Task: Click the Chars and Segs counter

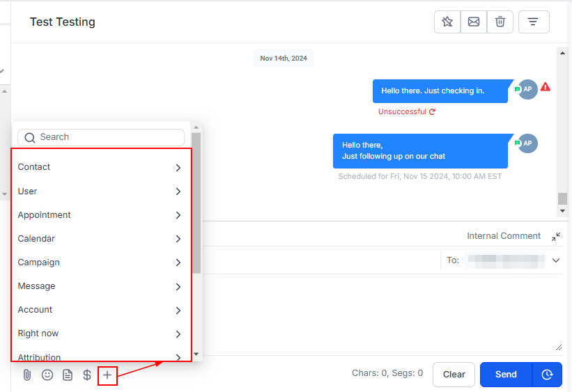Action: pyautogui.click(x=387, y=373)
